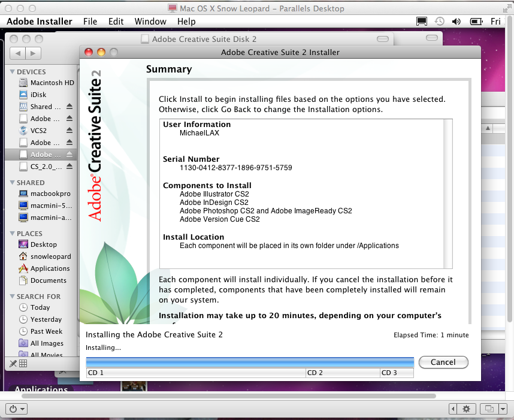Click Parallels window mode icon

[489, 409]
